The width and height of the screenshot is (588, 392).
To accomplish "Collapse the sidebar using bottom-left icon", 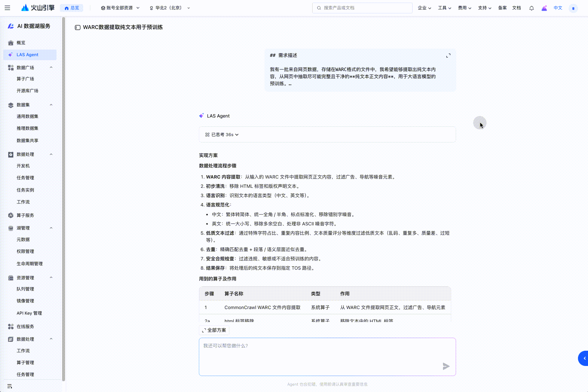I will click(10, 386).
